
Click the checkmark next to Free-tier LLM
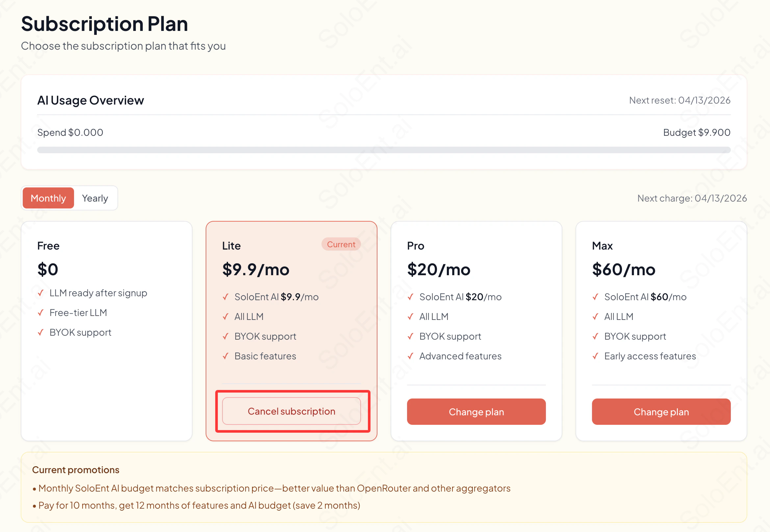point(41,313)
